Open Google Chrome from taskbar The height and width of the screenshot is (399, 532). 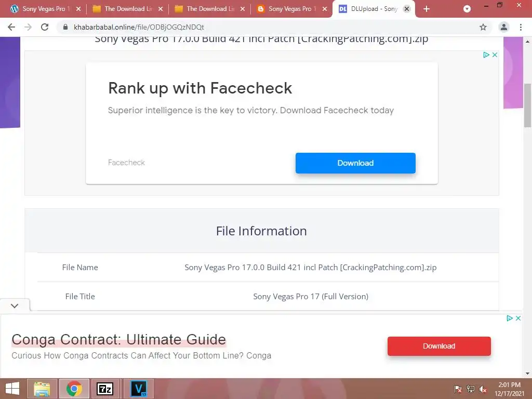click(x=74, y=389)
